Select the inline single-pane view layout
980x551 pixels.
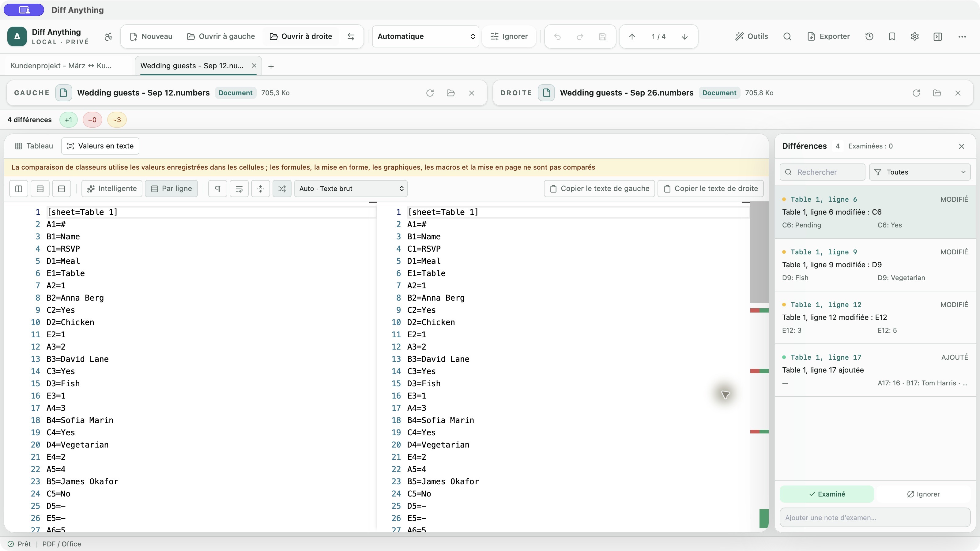pos(62,189)
